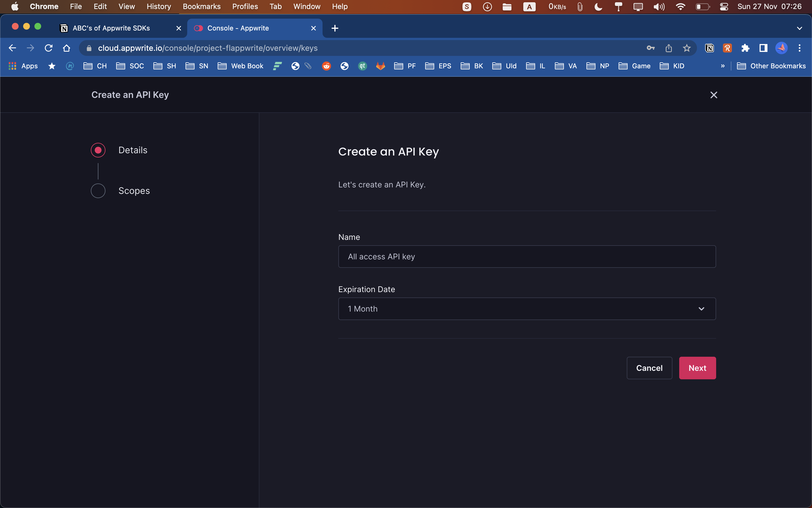The height and width of the screenshot is (508, 812).
Task: Select the Scopes step radio
Action: [98, 191]
